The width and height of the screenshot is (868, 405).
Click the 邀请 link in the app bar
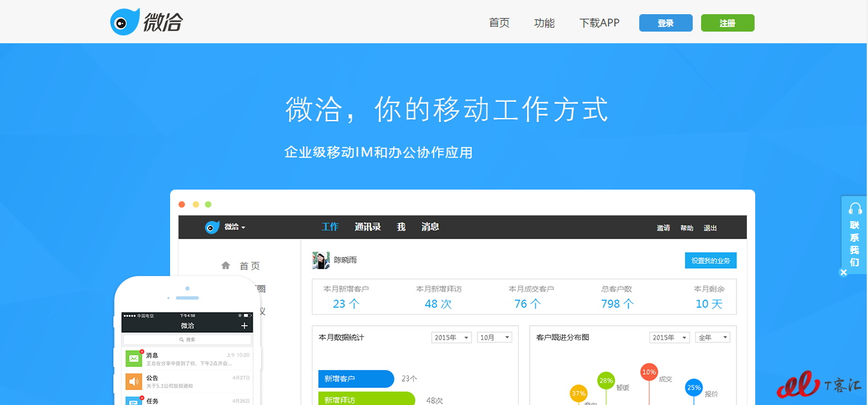(x=663, y=228)
